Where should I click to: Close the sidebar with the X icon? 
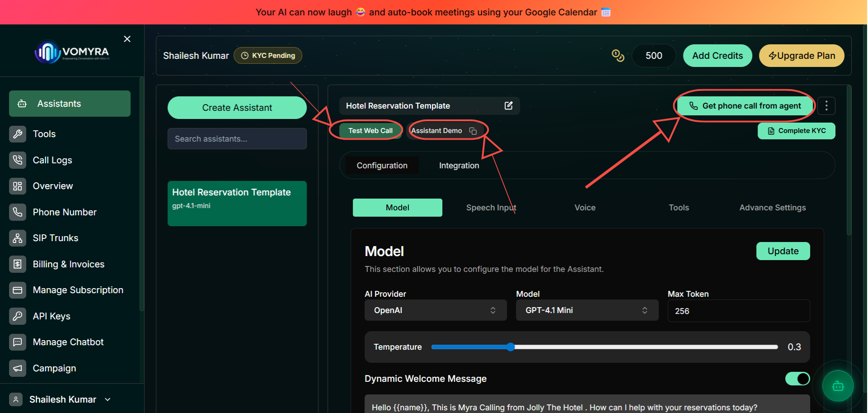(127, 39)
